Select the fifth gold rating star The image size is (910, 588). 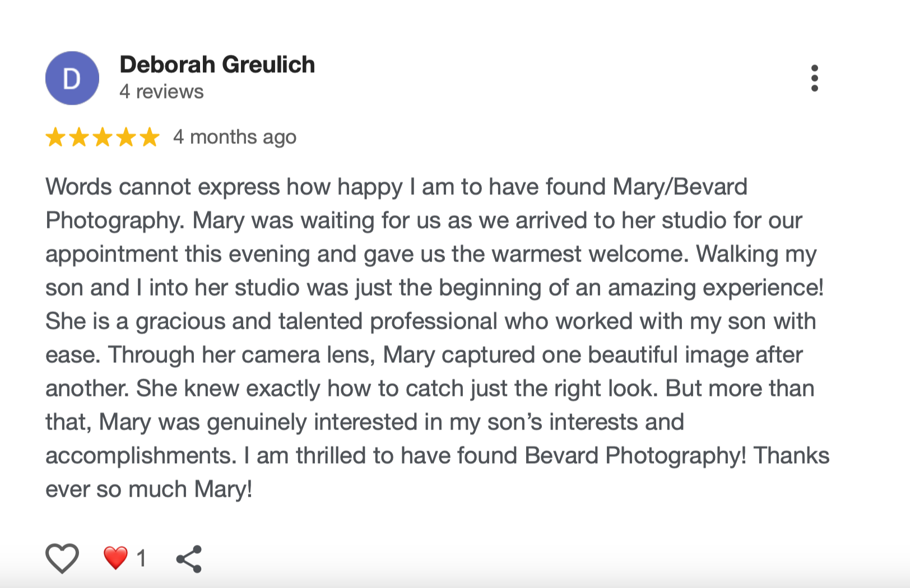(150, 137)
